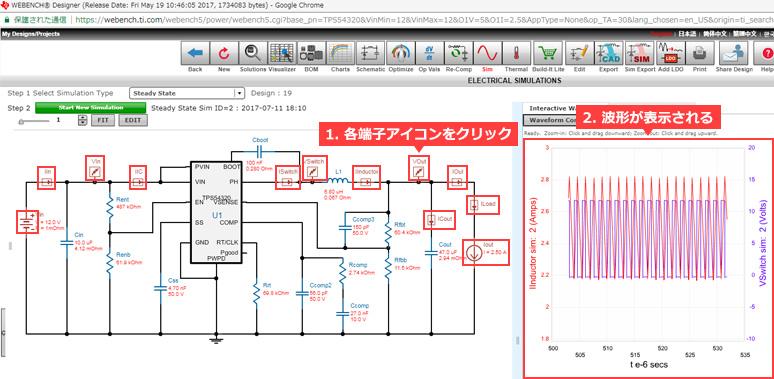This screenshot has width=774, height=379.
Task: Click the U1 TPS54320 chip
Action: 216,212
